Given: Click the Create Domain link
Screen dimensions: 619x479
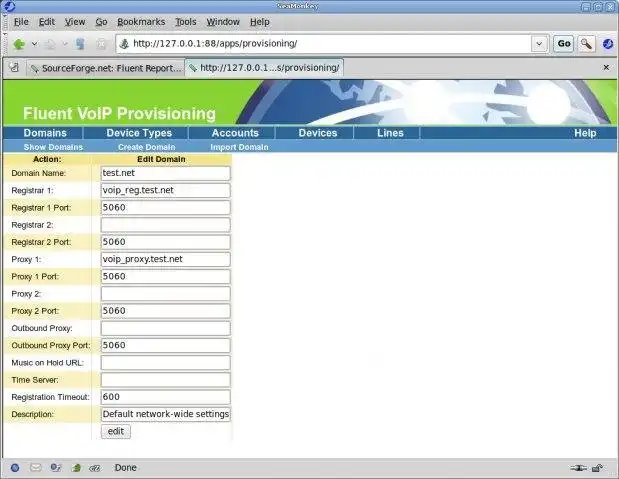Looking at the screenshot, I should coord(146,147).
